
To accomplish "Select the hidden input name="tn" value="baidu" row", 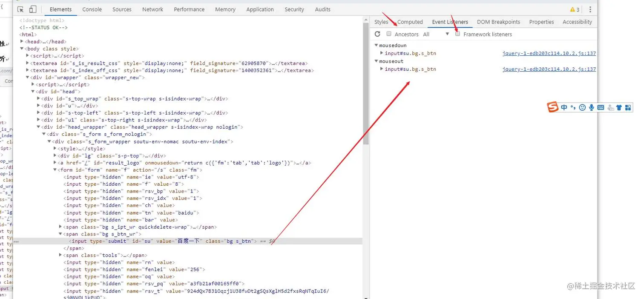I will (131, 213).
